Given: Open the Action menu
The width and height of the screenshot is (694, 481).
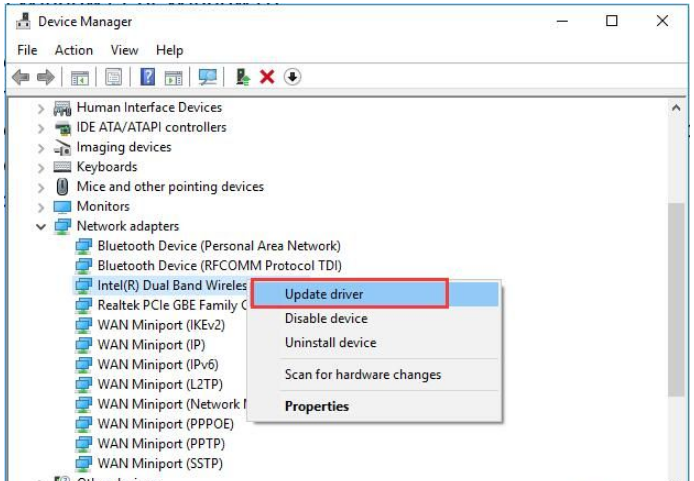Looking at the screenshot, I should click(74, 50).
